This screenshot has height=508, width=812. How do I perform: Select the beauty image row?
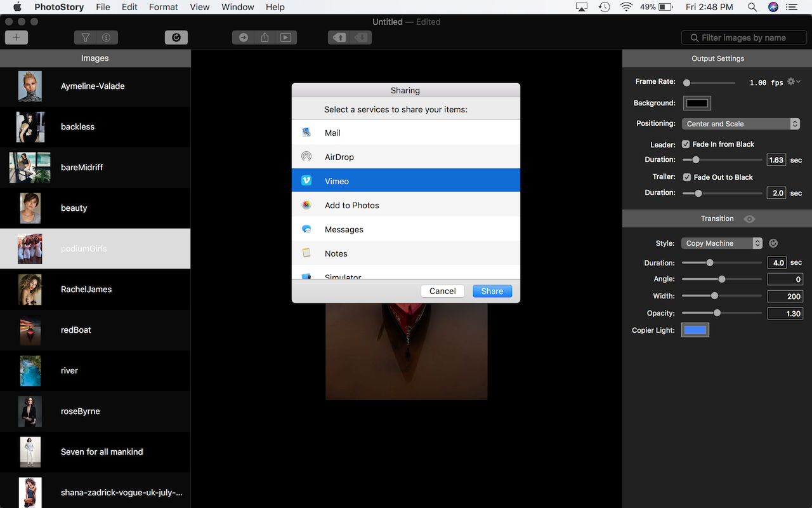pyautogui.click(x=95, y=208)
